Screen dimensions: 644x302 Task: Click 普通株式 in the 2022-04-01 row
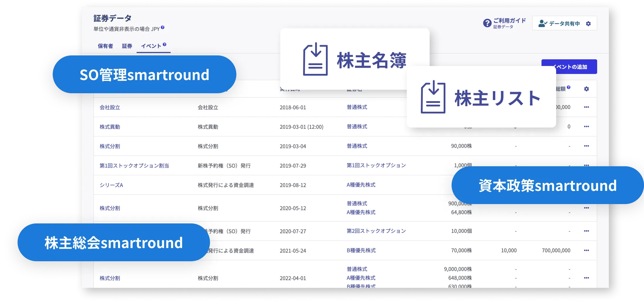[357, 269]
